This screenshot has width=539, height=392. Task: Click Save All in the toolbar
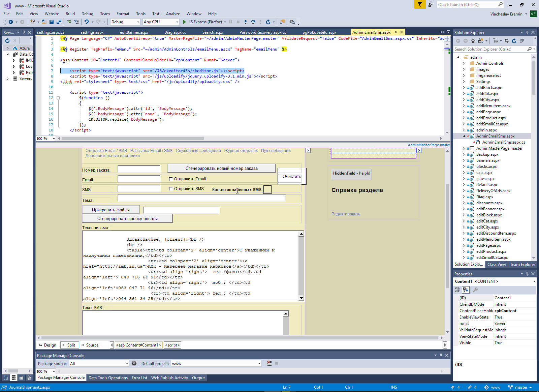pyautogui.click(x=59, y=22)
